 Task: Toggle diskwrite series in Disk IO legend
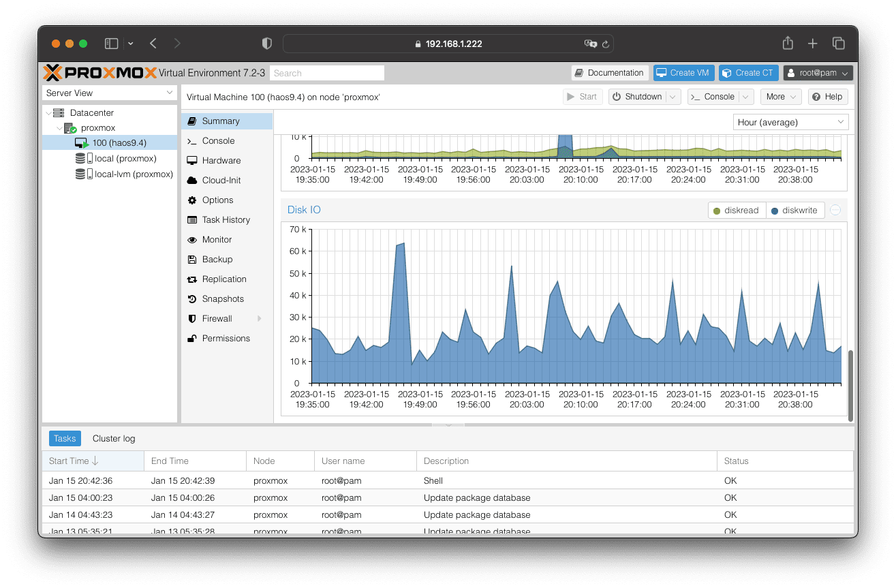tap(794, 211)
